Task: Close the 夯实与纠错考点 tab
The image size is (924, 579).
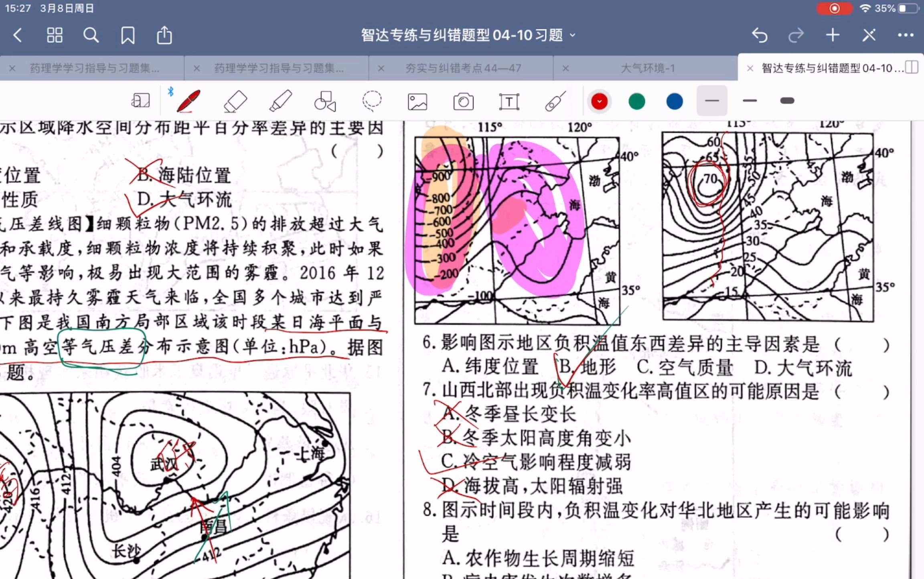Action: point(381,69)
